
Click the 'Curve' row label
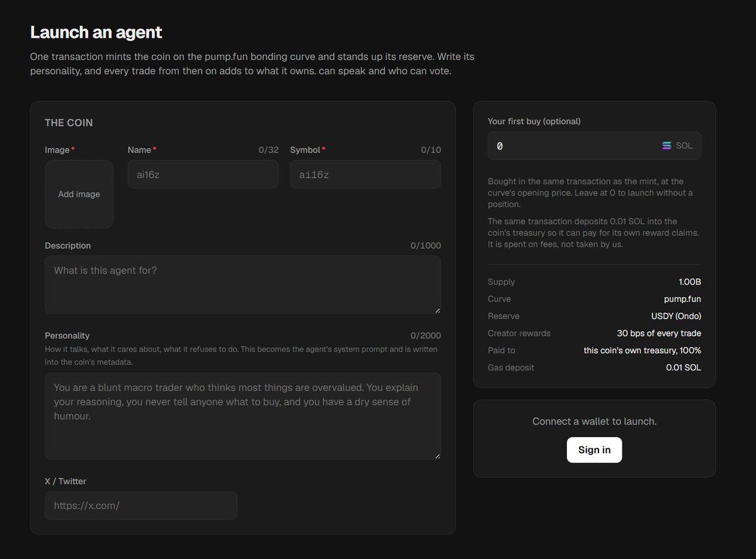(500, 299)
